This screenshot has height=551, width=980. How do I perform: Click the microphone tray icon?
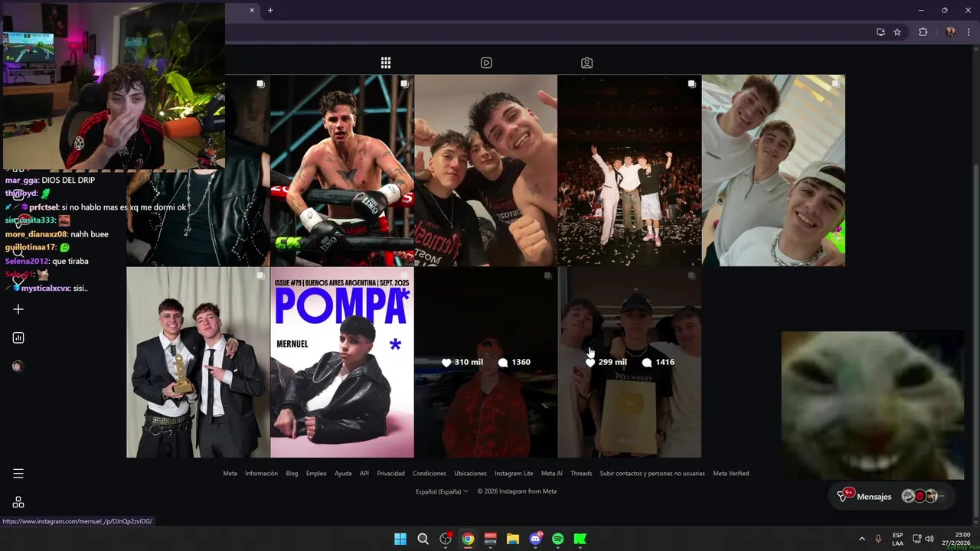tap(878, 539)
